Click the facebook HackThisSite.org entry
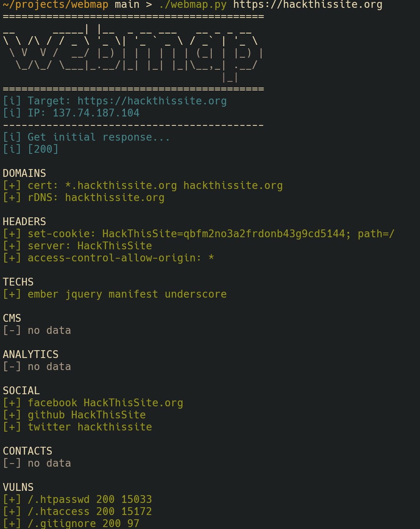 (x=105, y=403)
